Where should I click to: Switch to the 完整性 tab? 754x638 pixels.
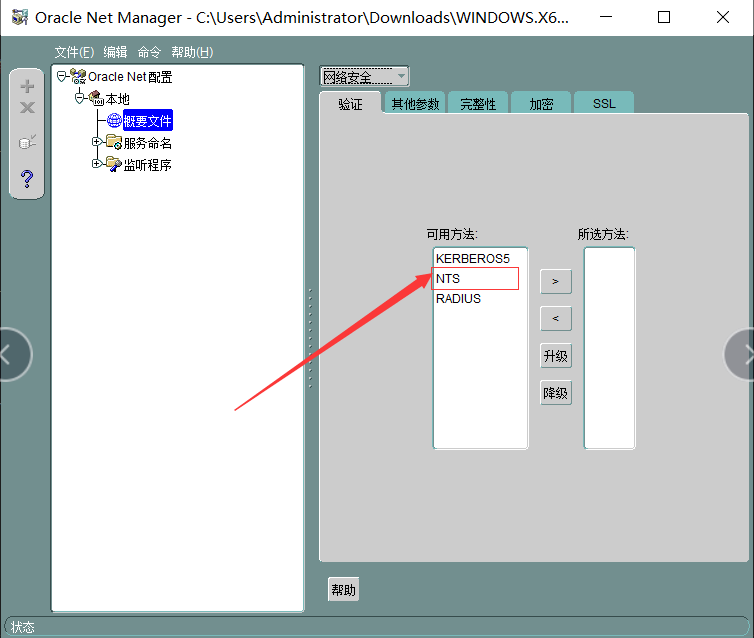[478, 103]
